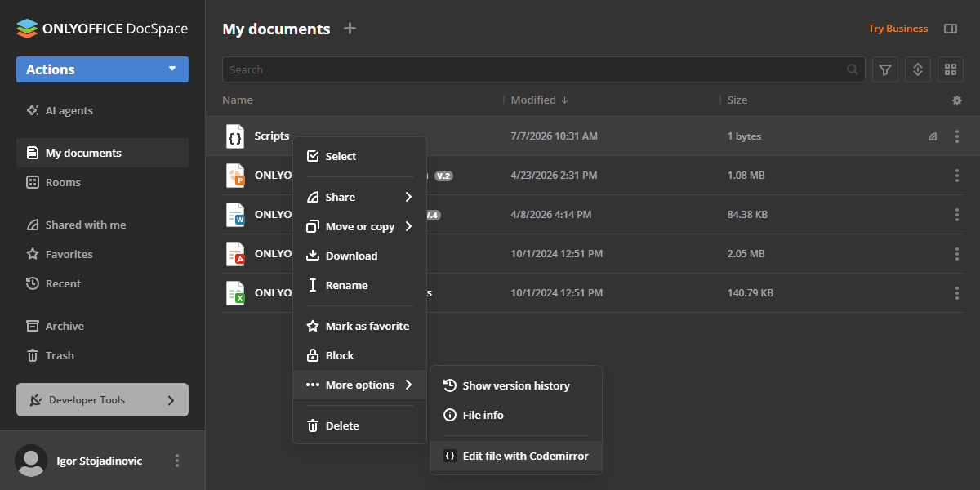980x490 pixels.
Task: Open table column settings gear
Action: pos(956,100)
